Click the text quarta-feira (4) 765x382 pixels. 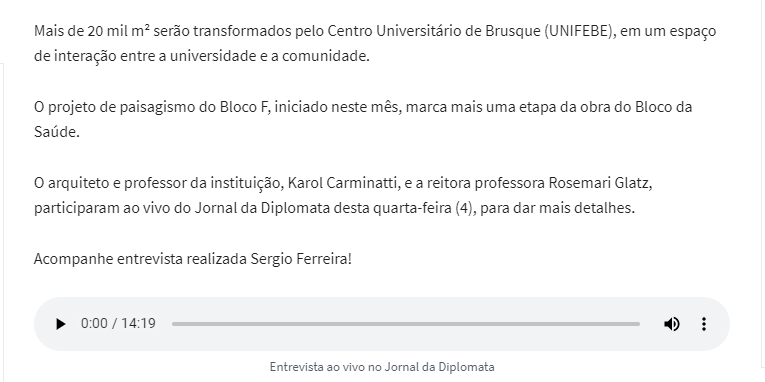coord(423,208)
